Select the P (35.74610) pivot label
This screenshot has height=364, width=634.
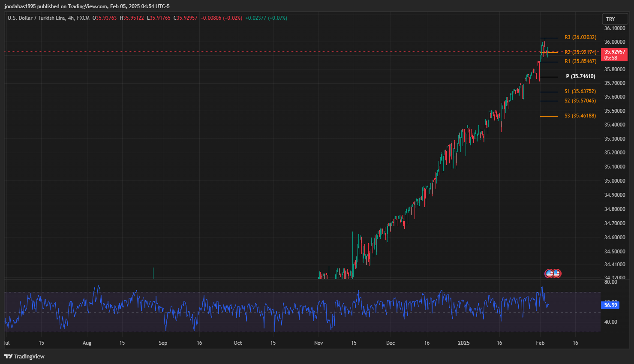click(x=580, y=76)
